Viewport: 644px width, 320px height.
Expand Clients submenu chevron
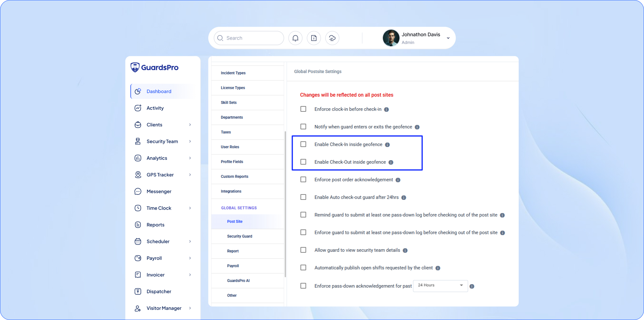190,125
